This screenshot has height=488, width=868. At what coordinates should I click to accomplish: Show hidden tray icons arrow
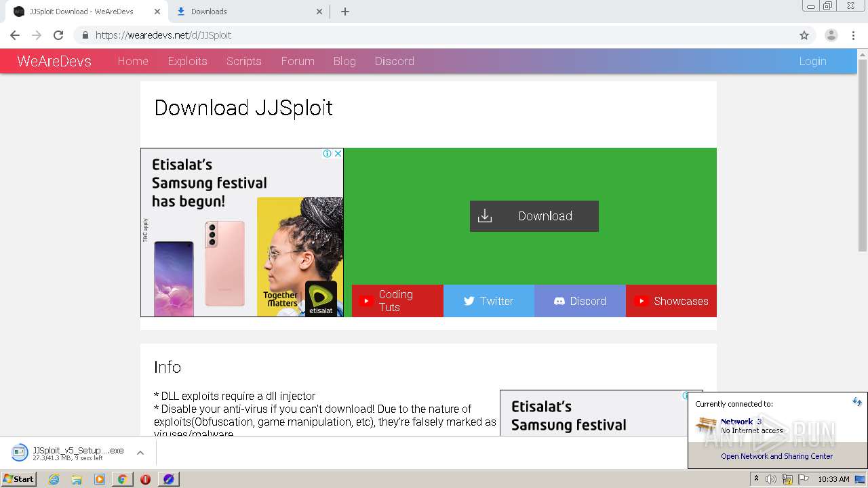click(756, 479)
